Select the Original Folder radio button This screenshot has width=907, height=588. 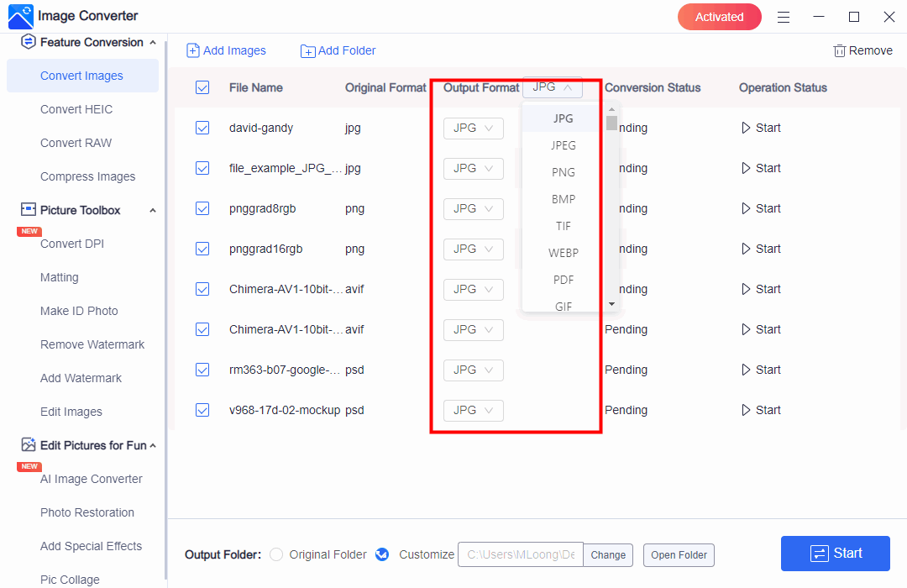(276, 554)
